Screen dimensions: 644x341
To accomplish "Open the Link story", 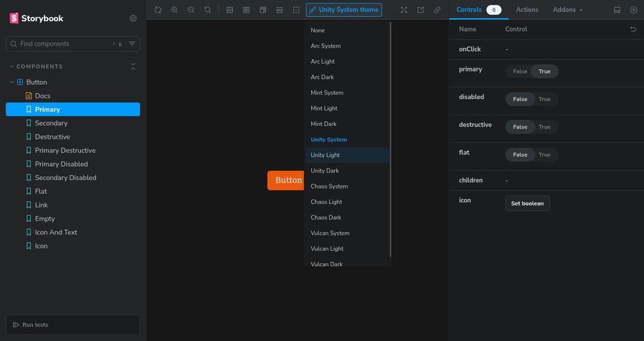I will (73, 205).
